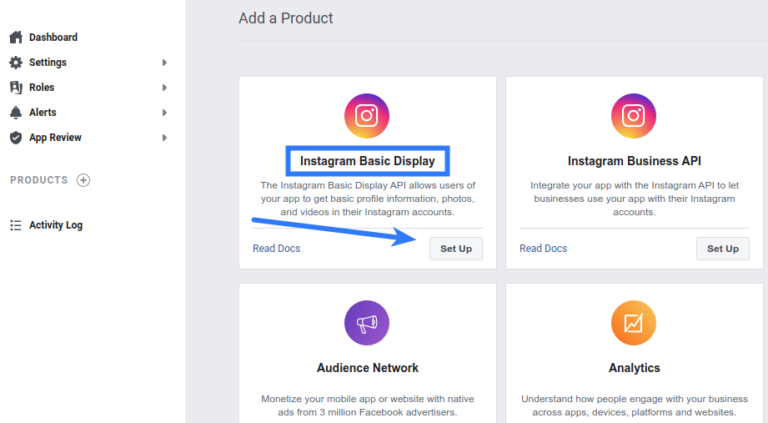This screenshot has width=768, height=423.
Task: Open Activity Log in the sidebar
Action: 56,225
